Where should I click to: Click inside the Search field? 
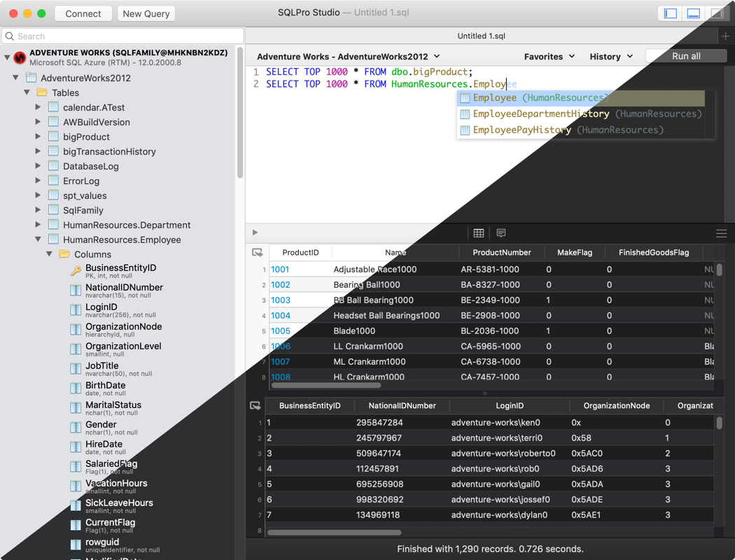click(x=122, y=36)
